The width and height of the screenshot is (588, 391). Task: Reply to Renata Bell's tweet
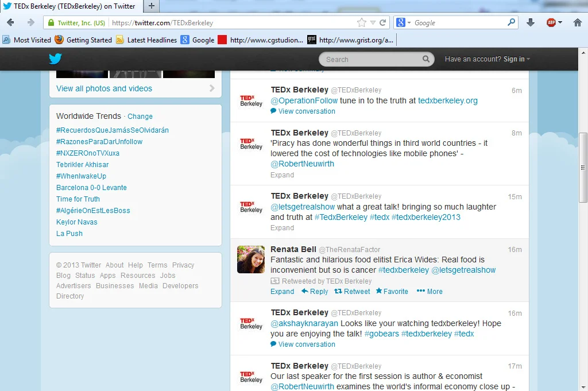point(315,291)
